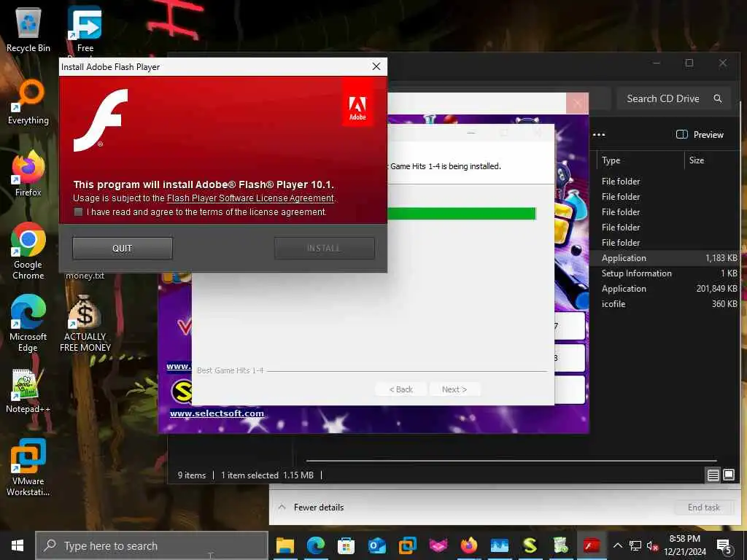Open the blue graph monitor taskbar app
Viewport: 747px width, 560px height.
point(499,545)
